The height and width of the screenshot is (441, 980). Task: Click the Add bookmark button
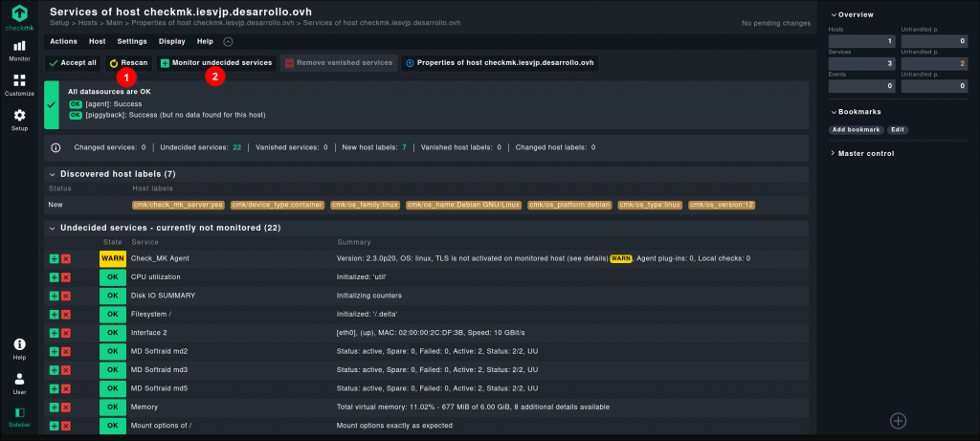855,129
